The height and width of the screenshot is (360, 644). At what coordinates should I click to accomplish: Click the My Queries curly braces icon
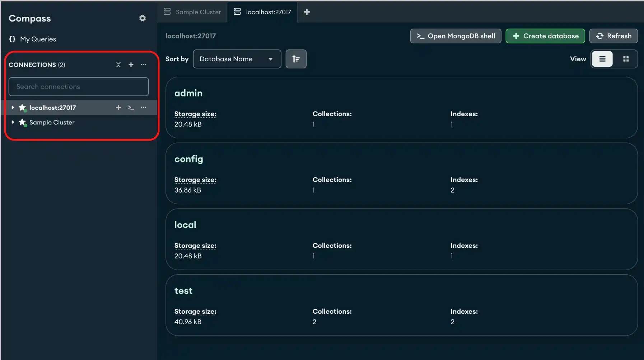coord(13,39)
